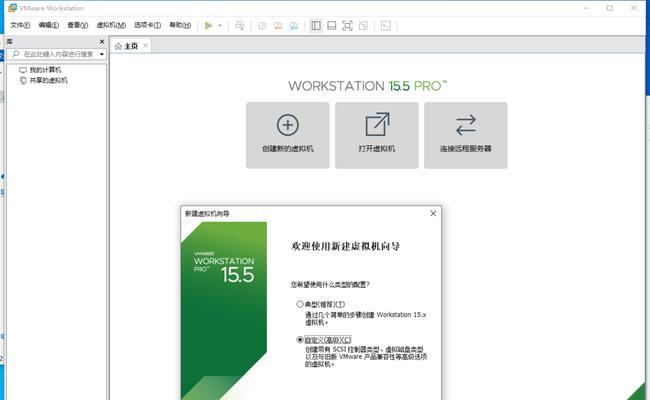The height and width of the screenshot is (400, 650).
Task: Click the icon beside 共享的虚拟机
Action: (23, 80)
